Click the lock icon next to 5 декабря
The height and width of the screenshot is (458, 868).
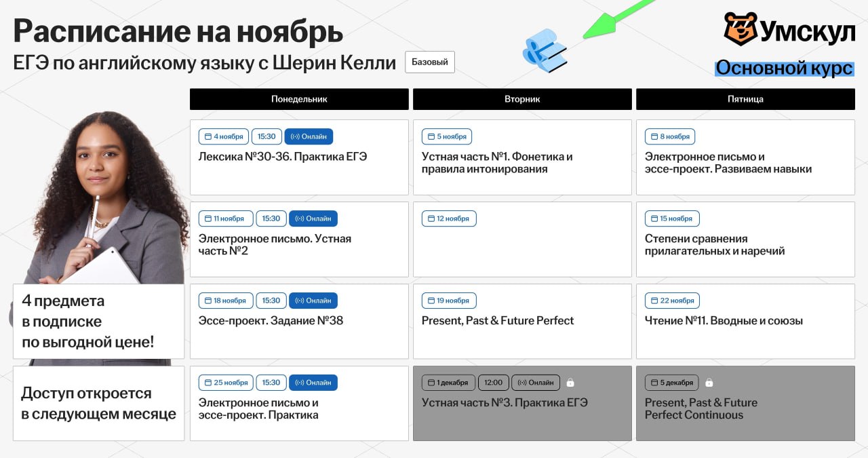click(x=709, y=383)
